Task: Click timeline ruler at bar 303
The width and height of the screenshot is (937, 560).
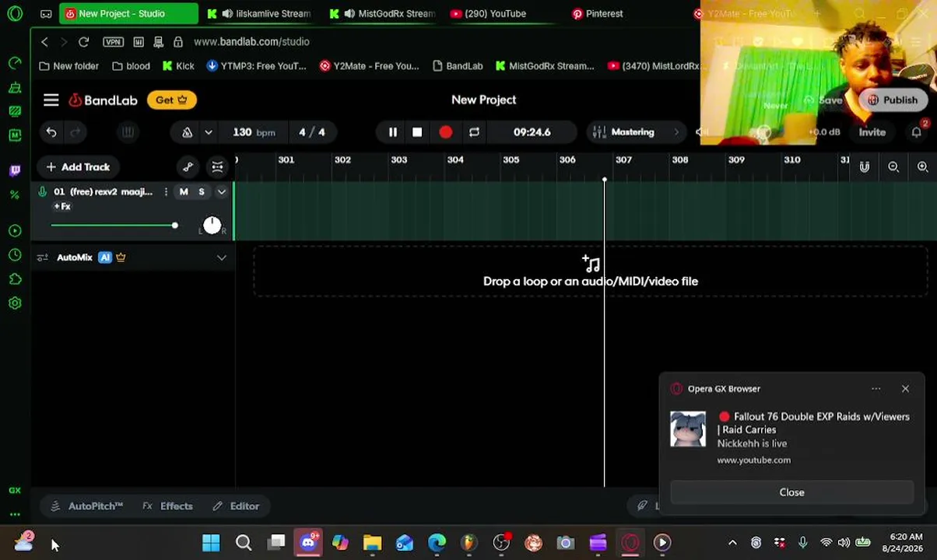Action: 398,159
